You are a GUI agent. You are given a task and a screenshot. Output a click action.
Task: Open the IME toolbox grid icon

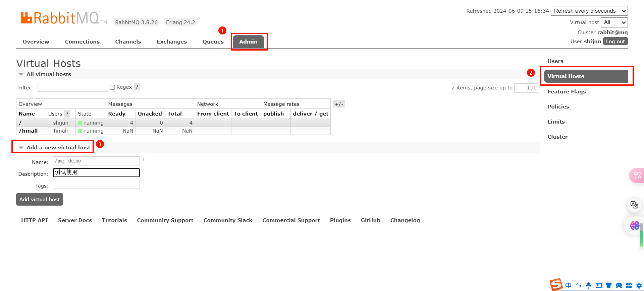pos(629,285)
